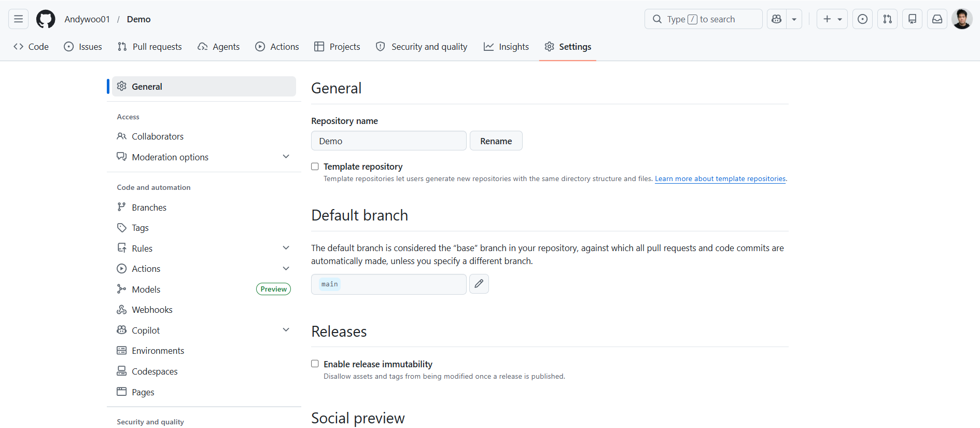The width and height of the screenshot is (980, 428).
Task: Open the notifications inbox icon
Action: click(x=937, y=19)
